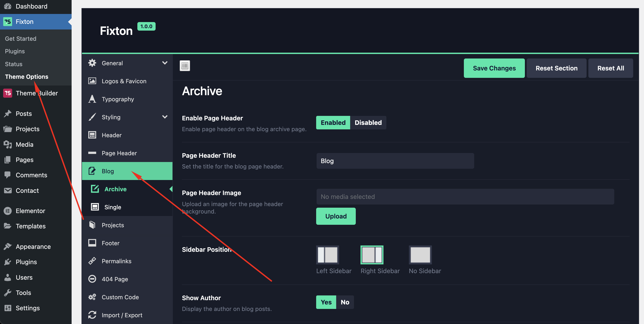This screenshot has width=644, height=324.
Task: Click the Elementor icon in WordPress sidebar
Action: (8, 211)
